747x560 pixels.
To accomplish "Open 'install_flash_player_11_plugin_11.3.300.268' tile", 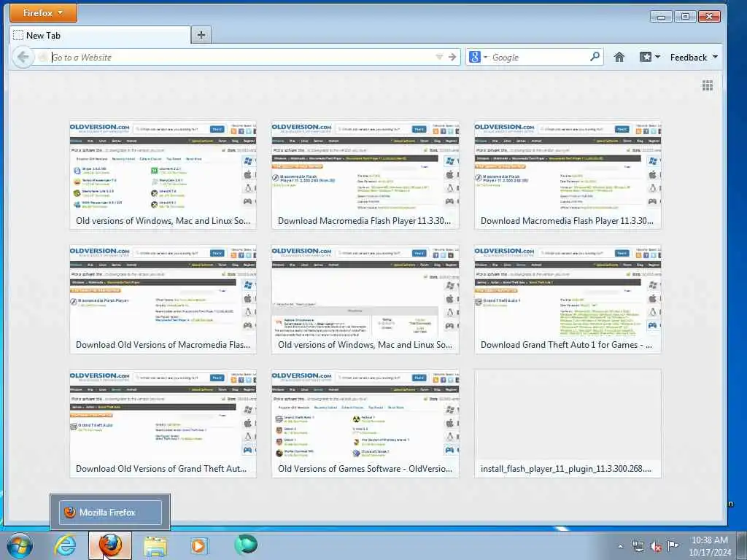I will 568,424.
